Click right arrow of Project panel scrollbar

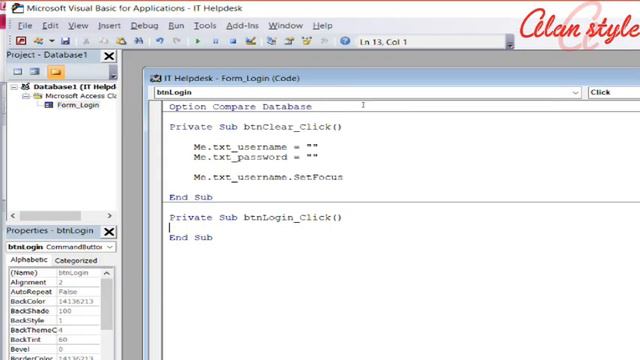coord(109,216)
